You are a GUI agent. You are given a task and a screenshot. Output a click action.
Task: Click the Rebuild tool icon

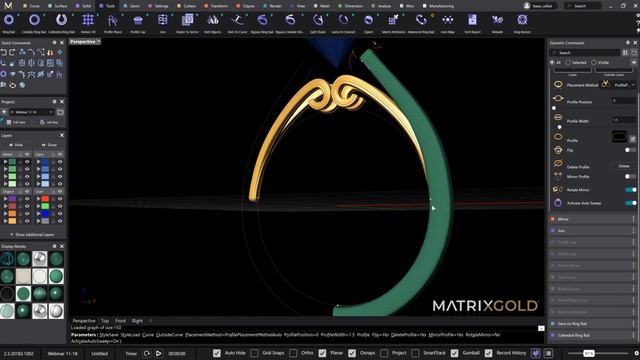tap(497, 20)
